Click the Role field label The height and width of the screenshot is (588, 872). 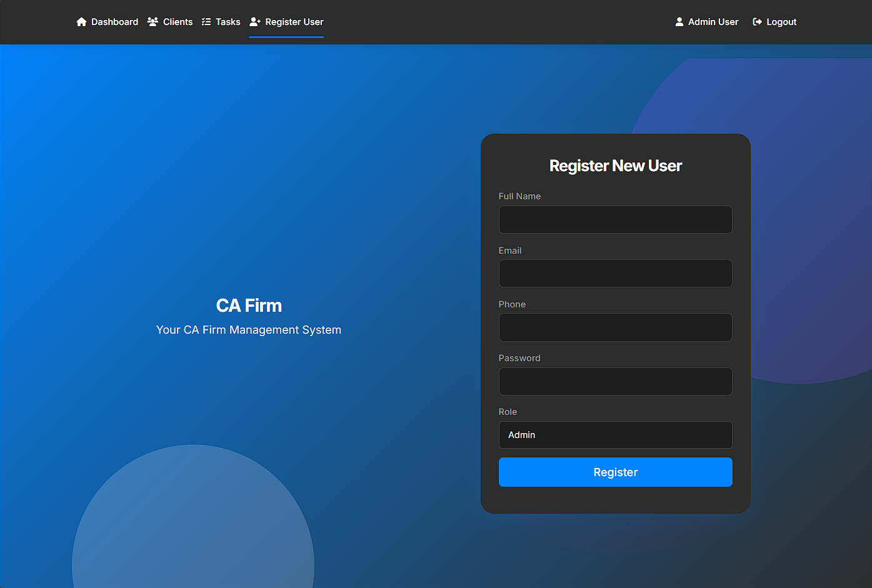point(508,412)
